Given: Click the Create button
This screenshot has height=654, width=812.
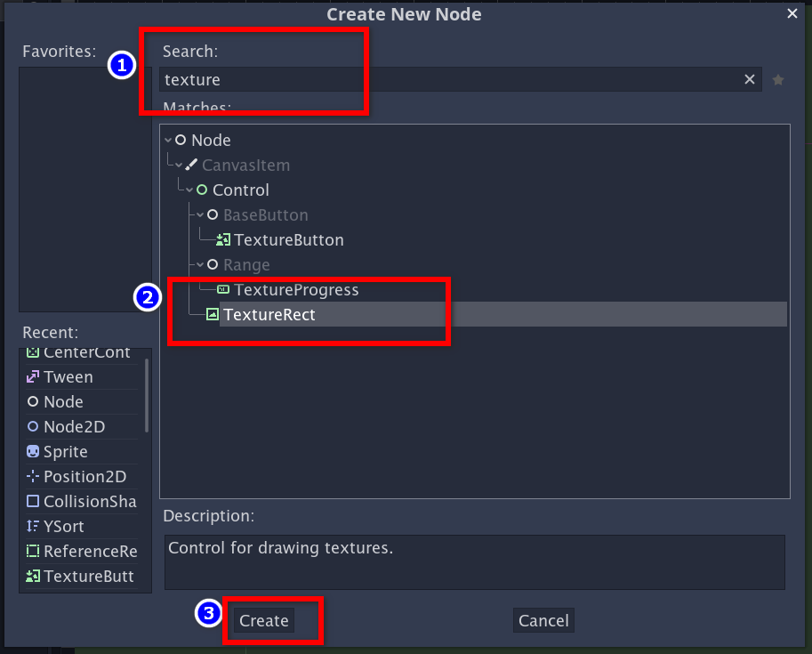Looking at the screenshot, I should tap(263, 620).
